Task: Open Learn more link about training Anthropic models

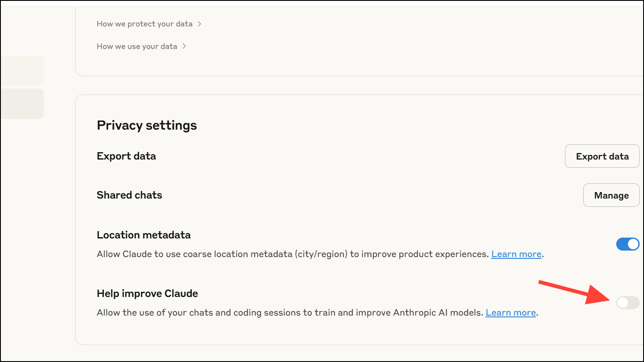Action: click(x=510, y=313)
